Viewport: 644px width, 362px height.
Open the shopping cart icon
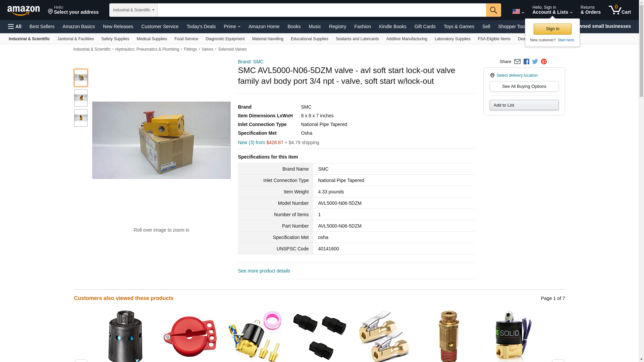pyautogui.click(x=620, y=10)
